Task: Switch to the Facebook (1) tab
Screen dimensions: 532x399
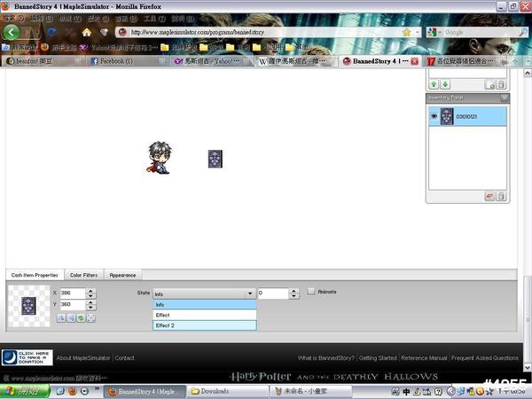Action: pyautogui.click(x=127, y=61)
